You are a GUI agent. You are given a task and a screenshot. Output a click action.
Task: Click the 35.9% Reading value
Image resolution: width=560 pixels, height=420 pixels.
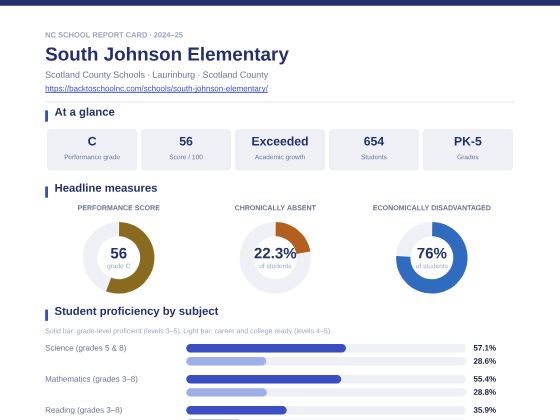tap(485, 410)
